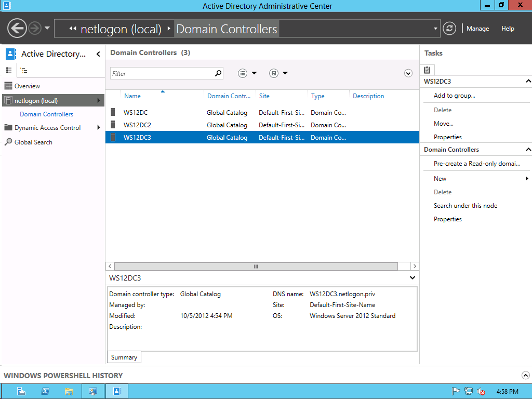Select the WS12DC3 row
The width and height of the screenshot is (532, 399).
[x=262, y=137]
